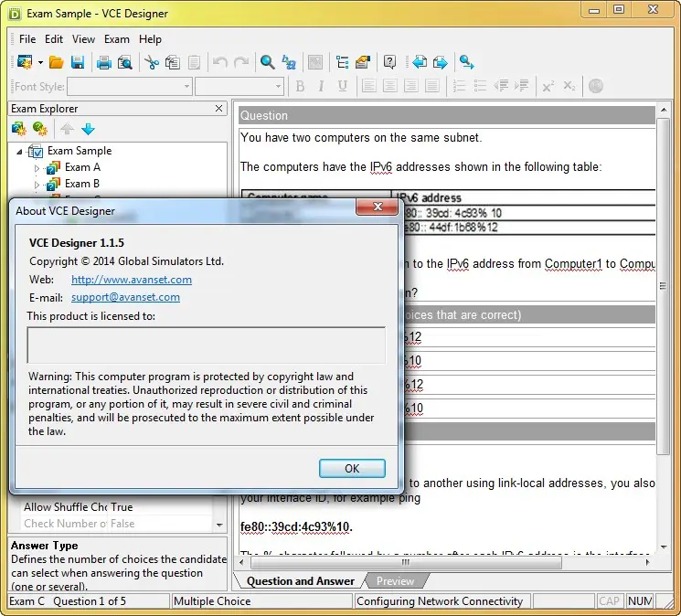Image resolution: width=681 pixels, height=616 pixels.
Task: Click the Increase indent icon
Action: tap(522, 86)
